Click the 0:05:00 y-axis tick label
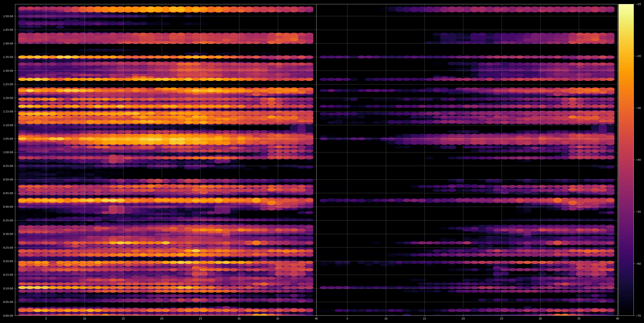The image size is (644, 323). click(x=8, y=302)
